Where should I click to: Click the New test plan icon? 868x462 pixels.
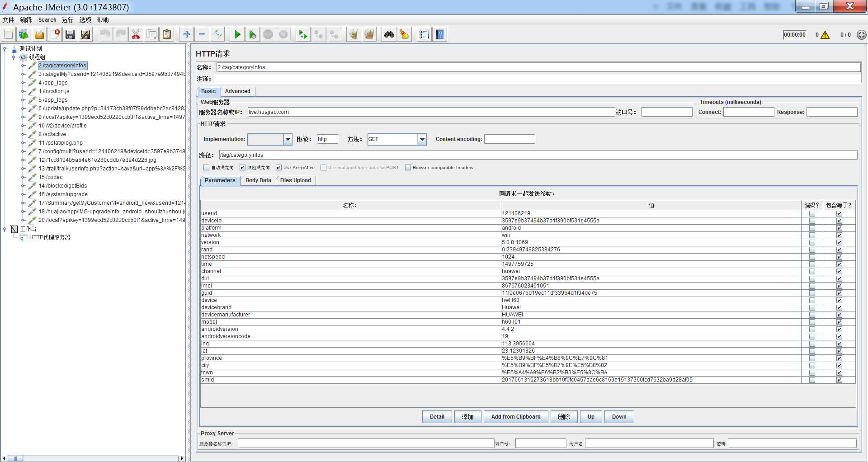click(9, 34)
